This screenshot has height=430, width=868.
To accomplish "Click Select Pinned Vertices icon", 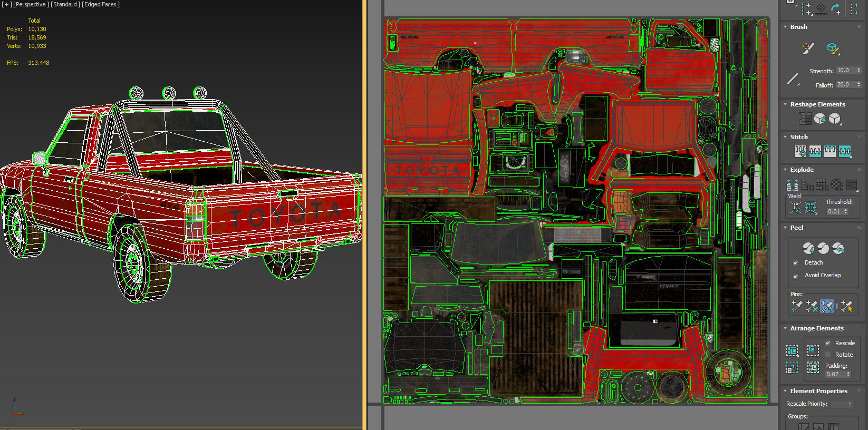I will 847,306.
